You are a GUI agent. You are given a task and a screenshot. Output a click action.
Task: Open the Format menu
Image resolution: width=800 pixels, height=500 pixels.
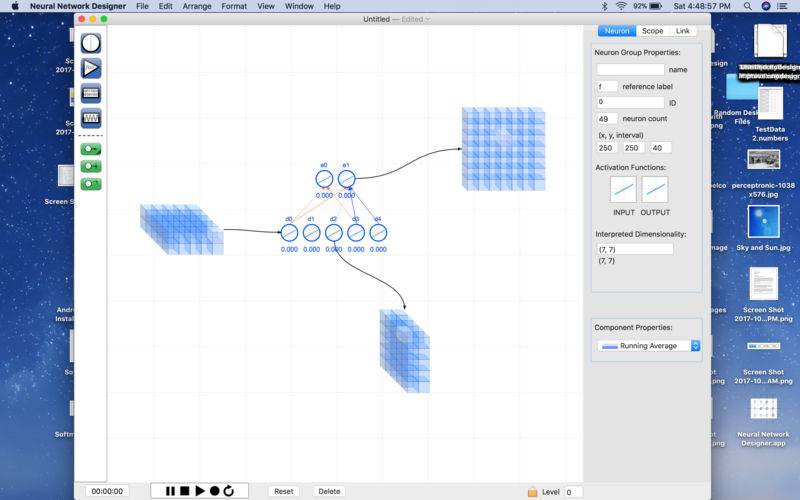point(234,6)
